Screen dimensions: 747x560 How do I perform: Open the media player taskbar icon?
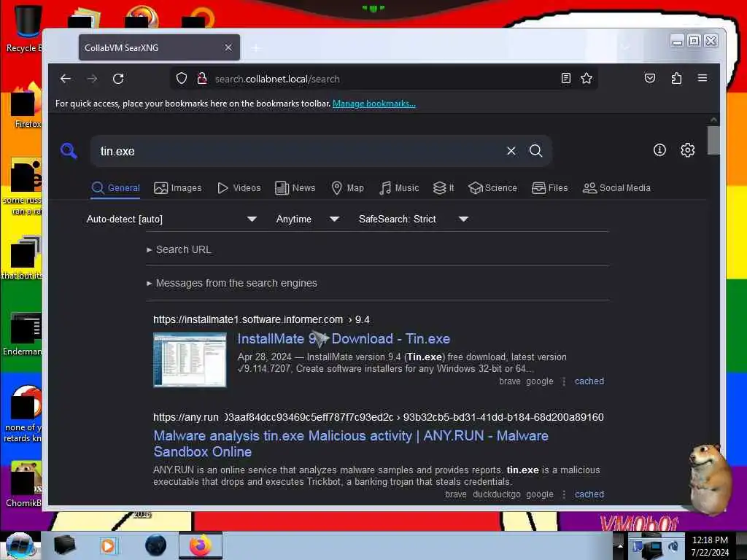(x=108, y=545)
